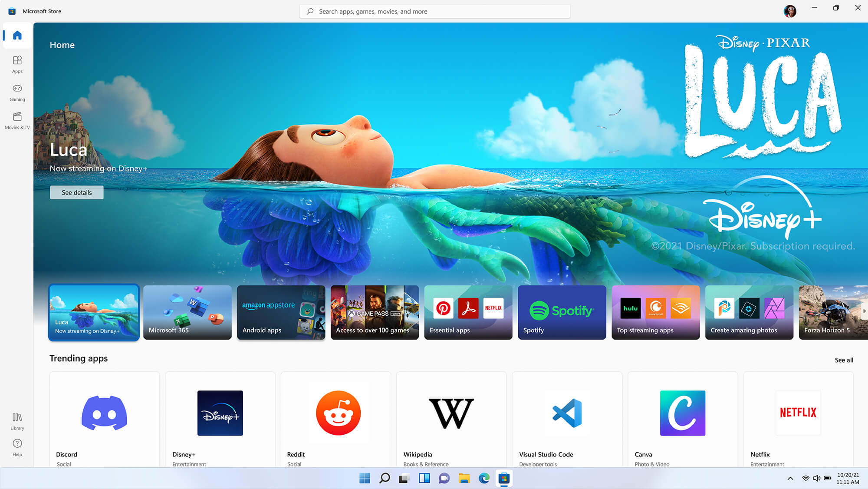The height and width of the screenshot is (489, 868).
Task: Open Top streaming apps carousel card
Action: tap(655, 312)
